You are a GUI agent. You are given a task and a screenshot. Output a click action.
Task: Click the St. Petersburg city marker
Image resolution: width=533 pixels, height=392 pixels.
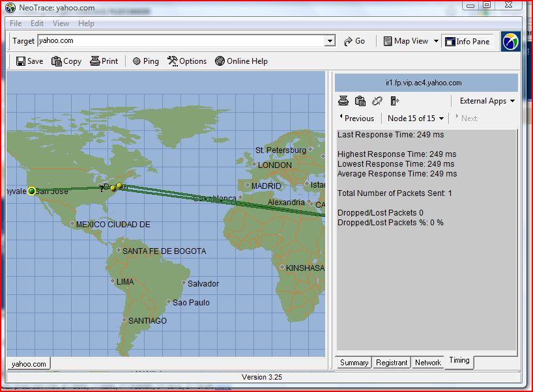pyautogui.click(x=310, y=148)
